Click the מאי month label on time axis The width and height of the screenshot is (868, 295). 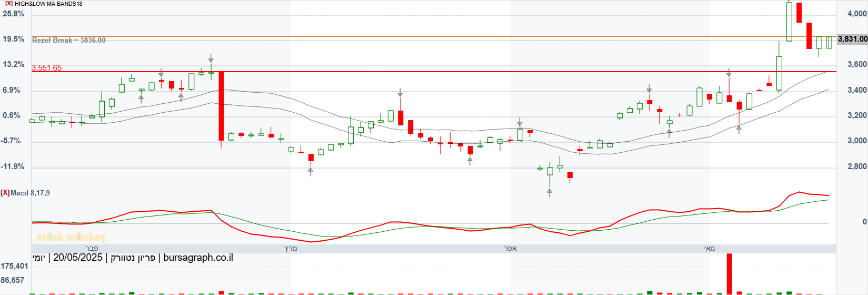click(710, 248)
